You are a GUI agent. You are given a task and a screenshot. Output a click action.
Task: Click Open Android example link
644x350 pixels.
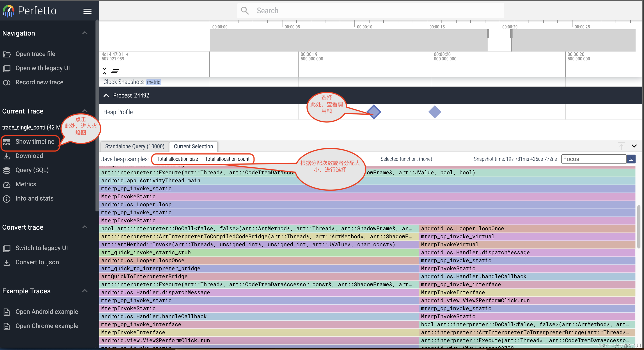(x=46, y=311)
